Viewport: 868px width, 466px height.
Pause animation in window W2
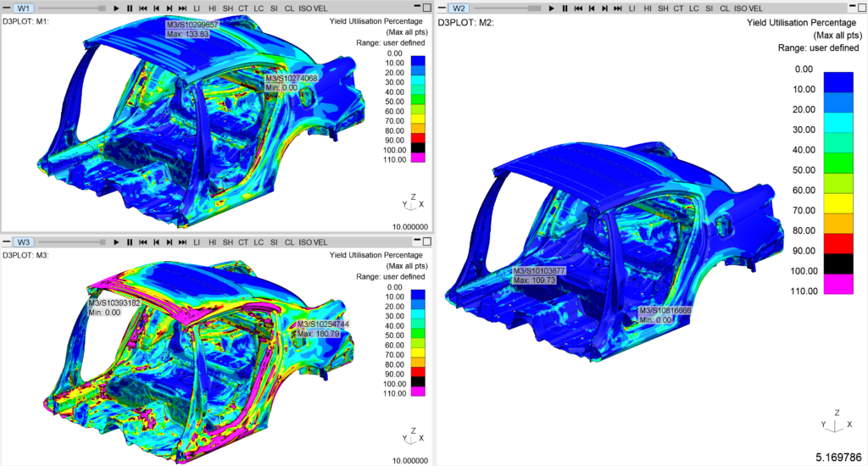click(565, 8)
